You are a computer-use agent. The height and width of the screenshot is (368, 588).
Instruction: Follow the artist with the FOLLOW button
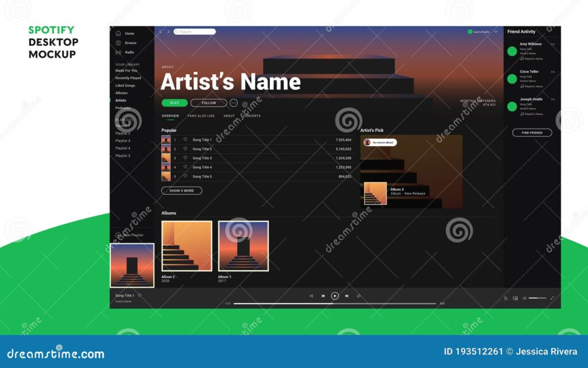click(209, 103)
